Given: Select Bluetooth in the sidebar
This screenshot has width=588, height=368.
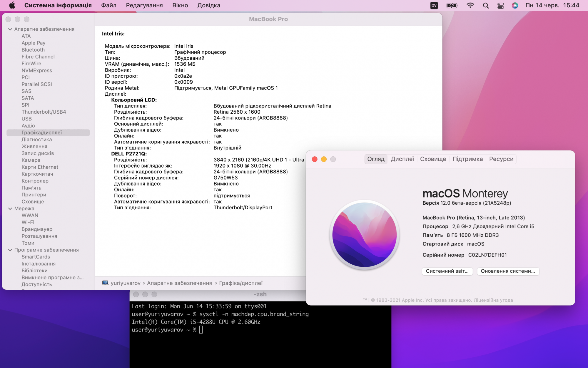Looking at the screenshot, I should (33, 50).
